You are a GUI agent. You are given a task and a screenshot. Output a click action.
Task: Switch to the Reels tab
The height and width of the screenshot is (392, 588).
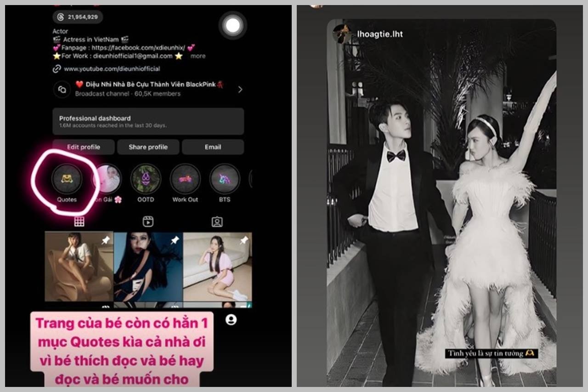(x=148, y=222)
